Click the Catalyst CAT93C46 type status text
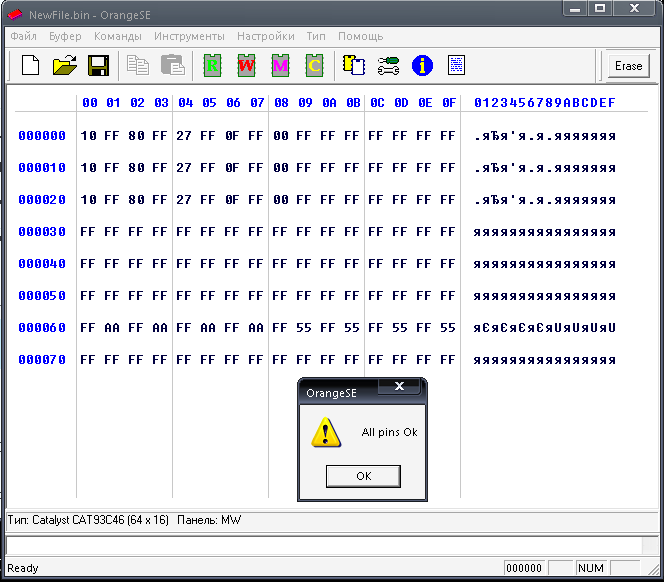 [x=88, y=520]
